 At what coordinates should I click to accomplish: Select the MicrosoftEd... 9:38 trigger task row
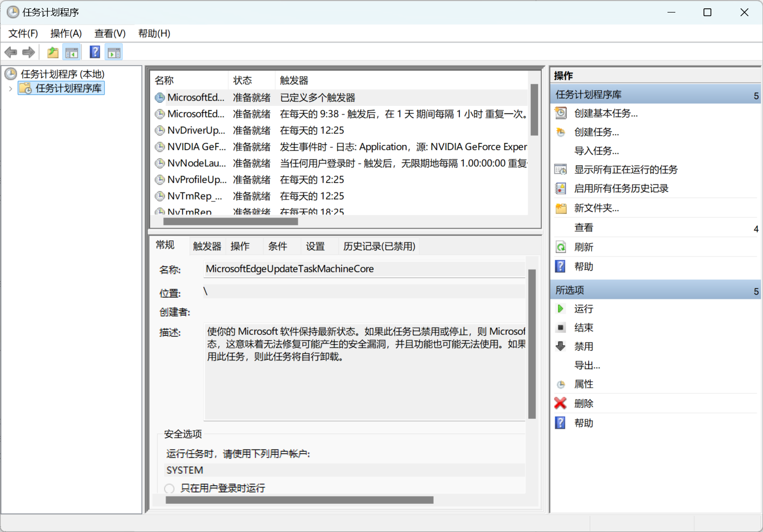point(340,114)
